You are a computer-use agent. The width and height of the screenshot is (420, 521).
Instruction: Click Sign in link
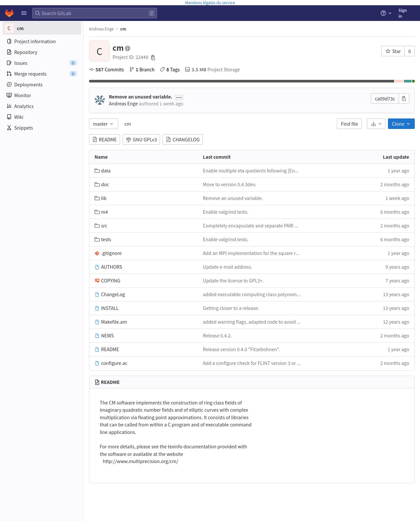(x=402, y=13)
